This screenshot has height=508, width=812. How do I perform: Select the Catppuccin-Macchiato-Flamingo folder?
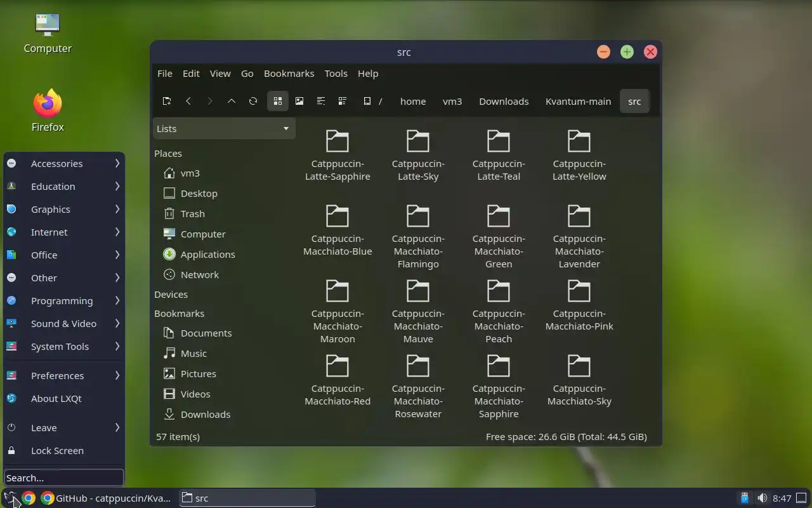tap(418, 236)
